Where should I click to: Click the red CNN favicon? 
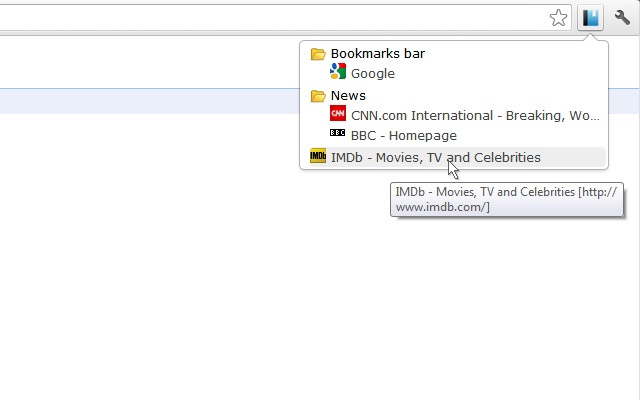338,113
